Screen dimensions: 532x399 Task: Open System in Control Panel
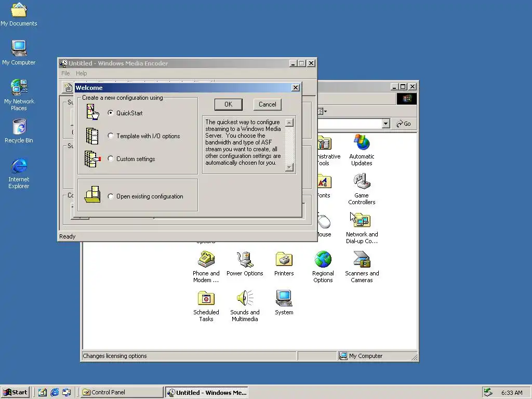[x=284, y=303]
